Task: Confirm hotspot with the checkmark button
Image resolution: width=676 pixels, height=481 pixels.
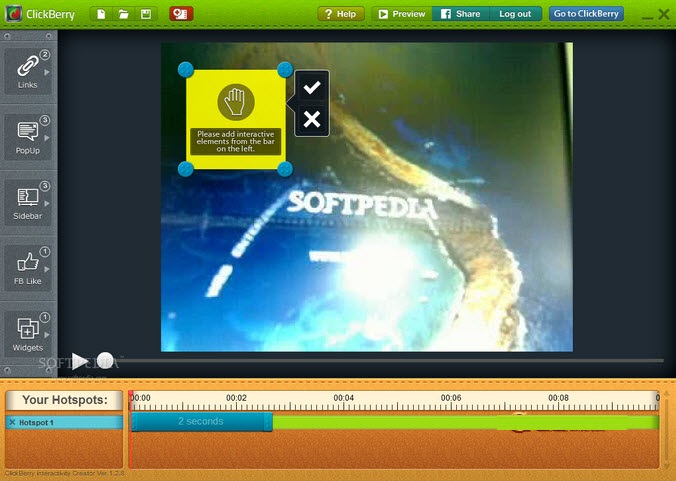Action: coord(312,88)
